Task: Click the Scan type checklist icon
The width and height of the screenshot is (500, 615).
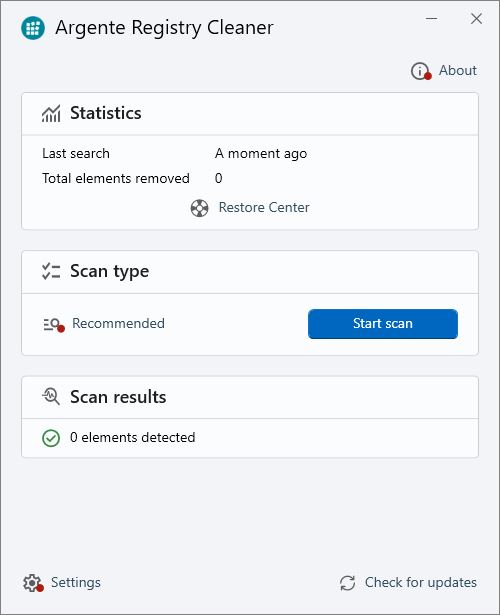Action: [51, 271]
